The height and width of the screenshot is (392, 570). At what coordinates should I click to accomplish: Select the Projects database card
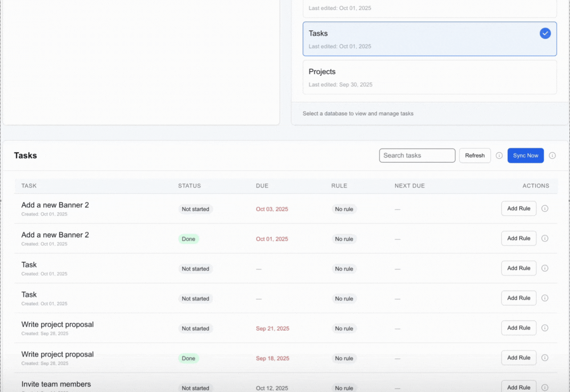(429, 77)
